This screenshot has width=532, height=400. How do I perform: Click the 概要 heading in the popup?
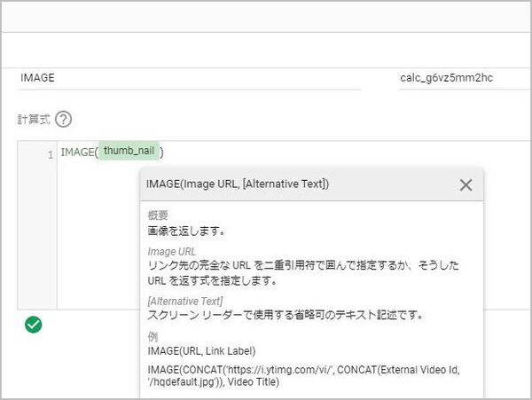(x=158, y=216)
